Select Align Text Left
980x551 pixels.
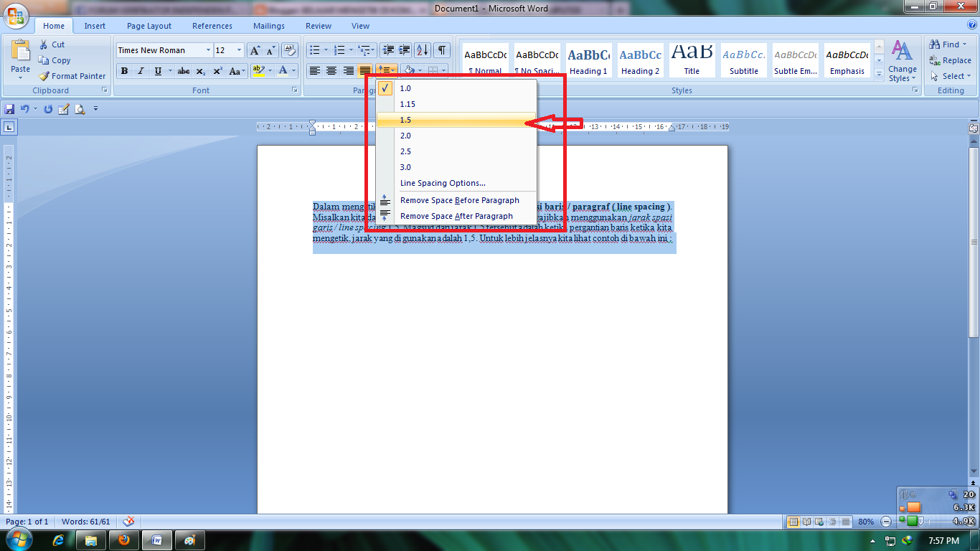tap(314, 70)
